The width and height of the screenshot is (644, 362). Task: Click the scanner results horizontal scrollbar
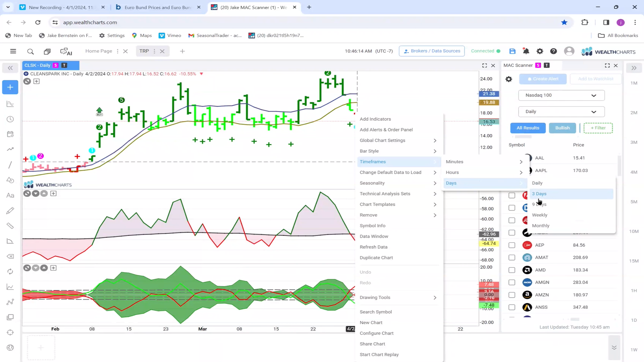[575, 319]
